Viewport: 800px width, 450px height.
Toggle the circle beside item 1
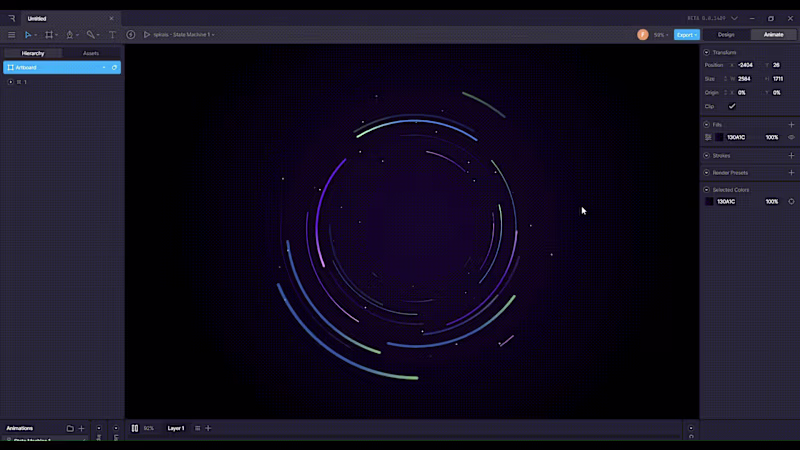pos(10,82)
